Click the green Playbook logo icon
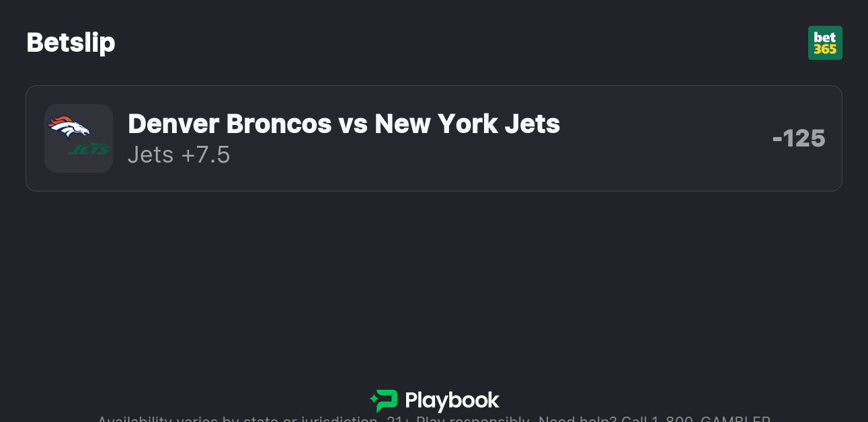 384,401
